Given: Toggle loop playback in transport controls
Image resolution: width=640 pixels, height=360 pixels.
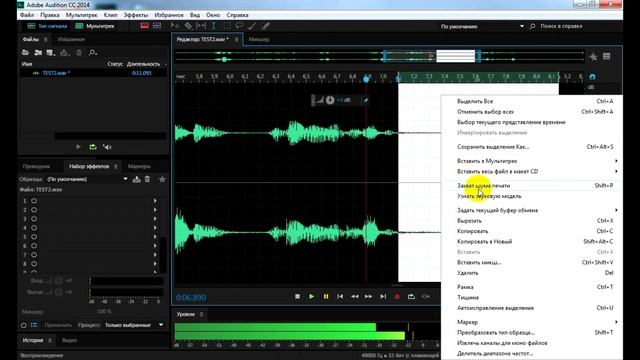Looking at the screenshot, I should coord(411,297).
